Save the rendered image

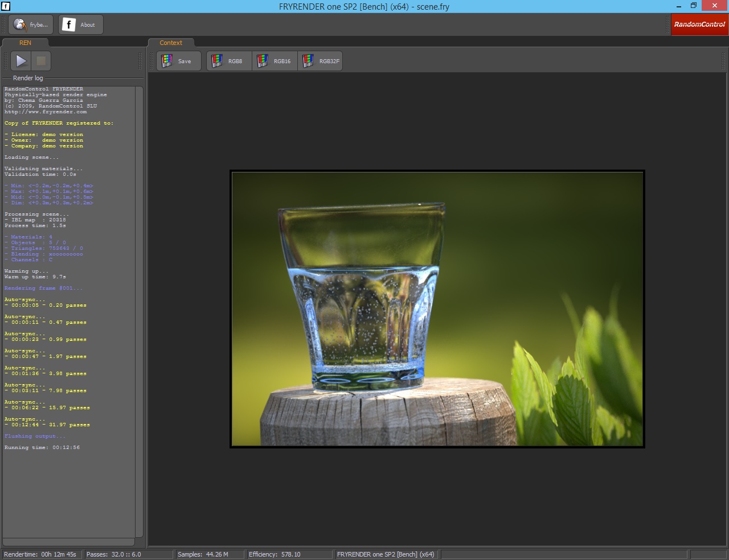[179, 61]
